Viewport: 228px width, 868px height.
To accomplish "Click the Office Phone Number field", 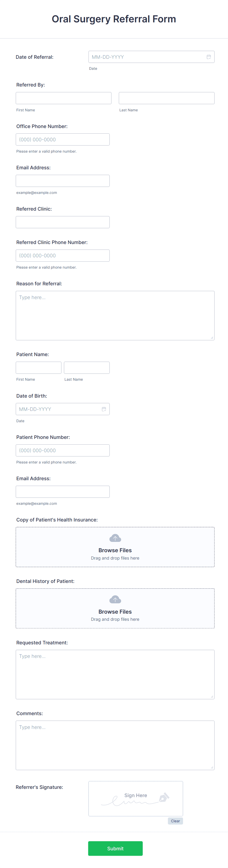I will [x=63, y=139].
